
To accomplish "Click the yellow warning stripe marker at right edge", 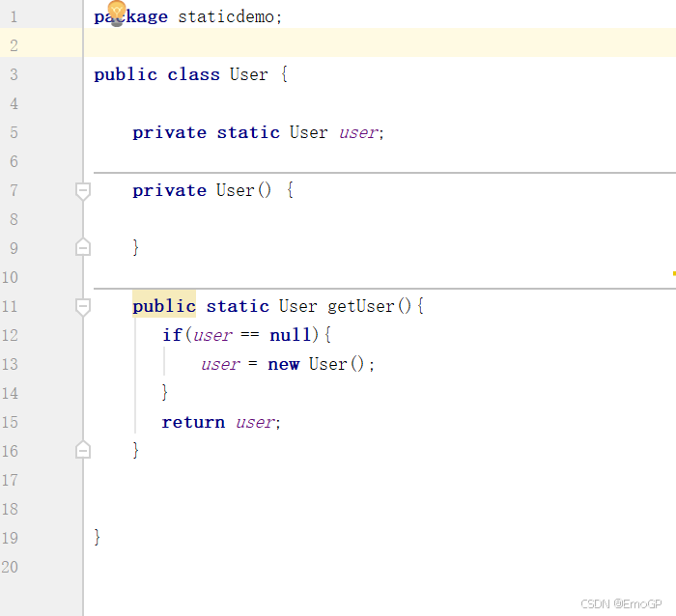I will [674, 273].
